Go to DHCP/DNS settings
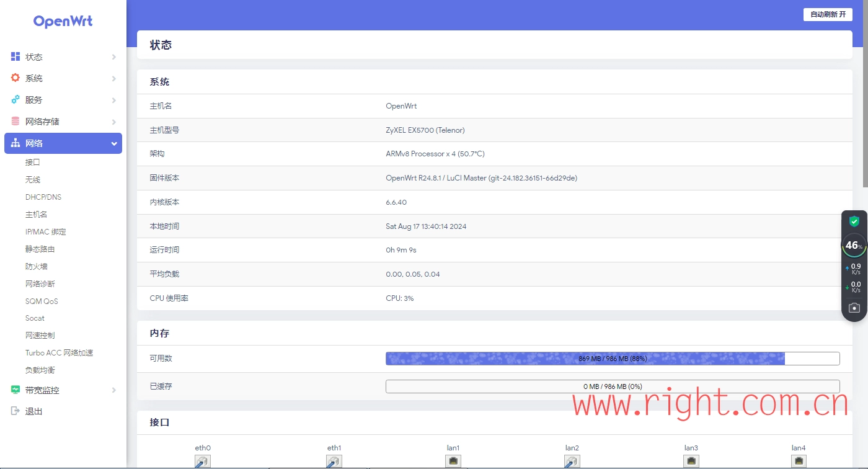The width and height of the screenshot is (868, 469). [x=43, y=197]
